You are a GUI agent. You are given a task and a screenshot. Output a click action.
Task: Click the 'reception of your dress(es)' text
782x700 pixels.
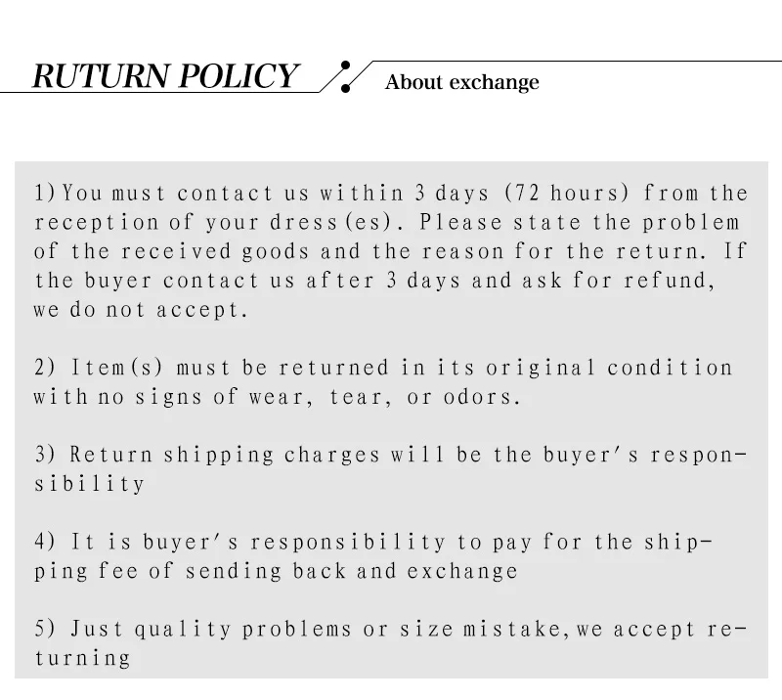pyautogui.click(x=213, y=223)
